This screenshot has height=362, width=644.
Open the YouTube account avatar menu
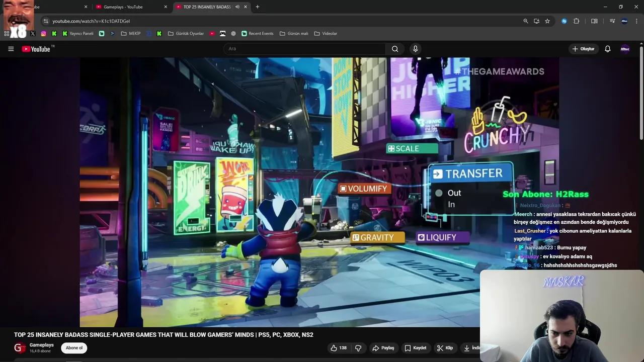(625, 49)
